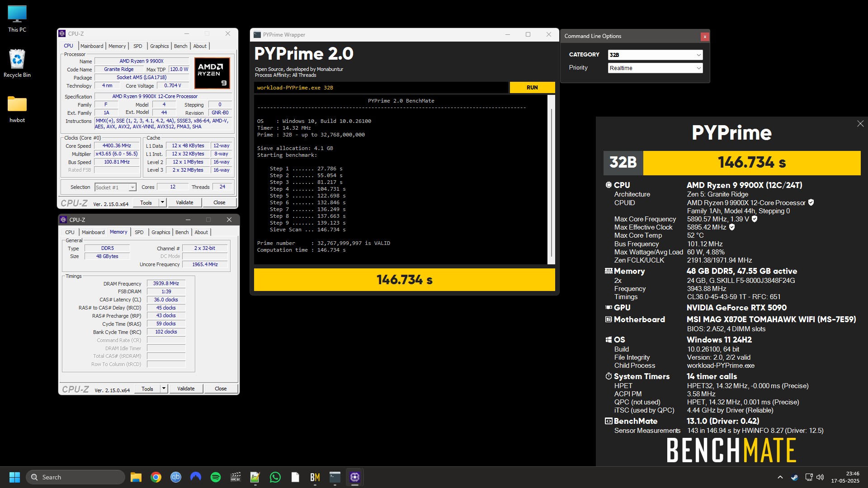868x488 pixels.
Task: Click Steam tray icon
Action: pos(794,477)
